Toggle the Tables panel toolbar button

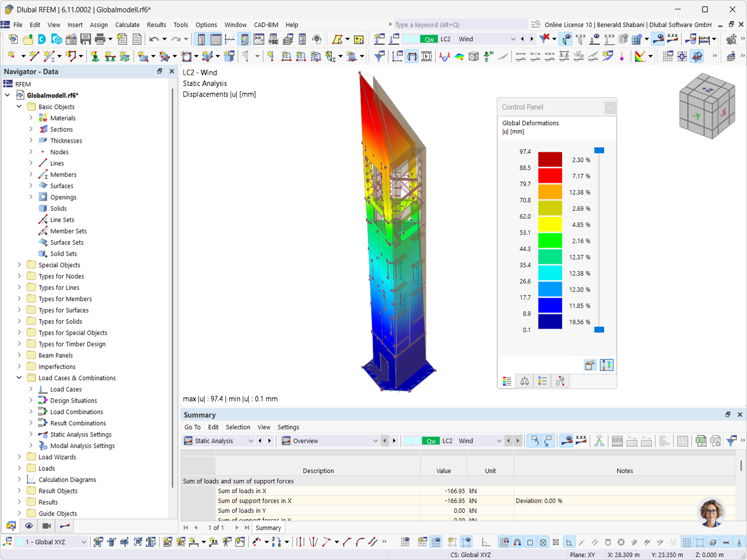[x=216, y=39]
